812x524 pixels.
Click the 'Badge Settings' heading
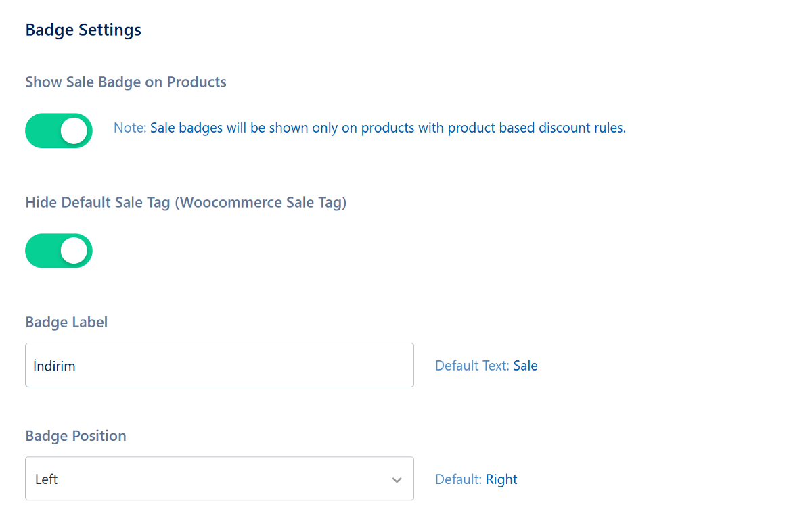[x=83, y=30]
